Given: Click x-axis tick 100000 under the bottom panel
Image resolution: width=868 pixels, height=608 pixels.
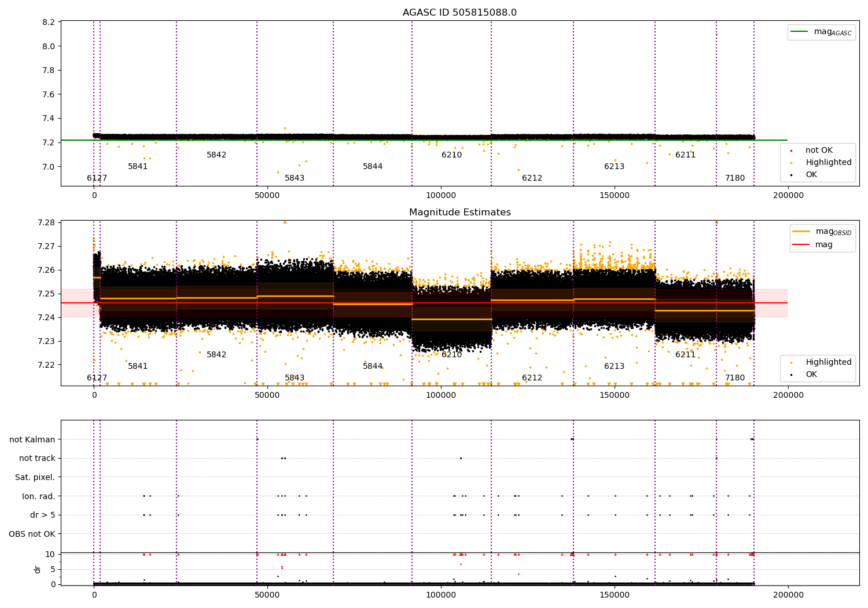Looking at the screenshot, I should (441, 595).
